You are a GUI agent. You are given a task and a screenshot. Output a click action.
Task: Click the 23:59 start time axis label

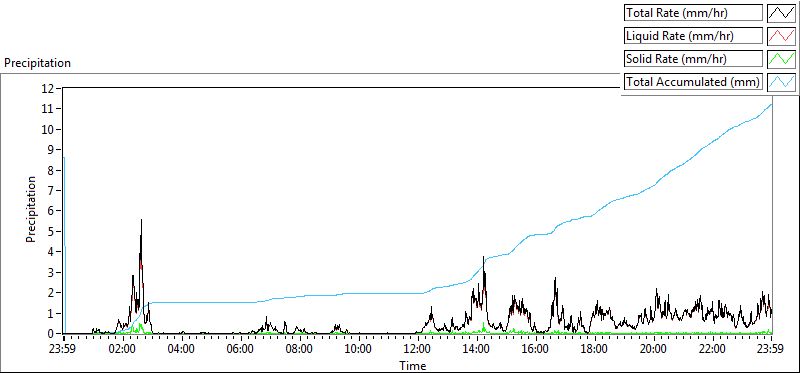point(63,350)
